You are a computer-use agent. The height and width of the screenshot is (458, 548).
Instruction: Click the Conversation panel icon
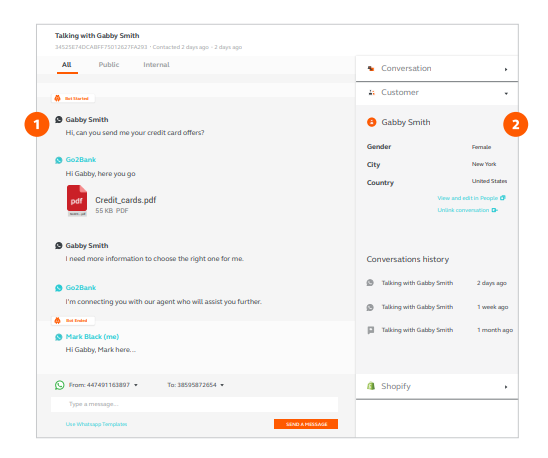point(371,69)
